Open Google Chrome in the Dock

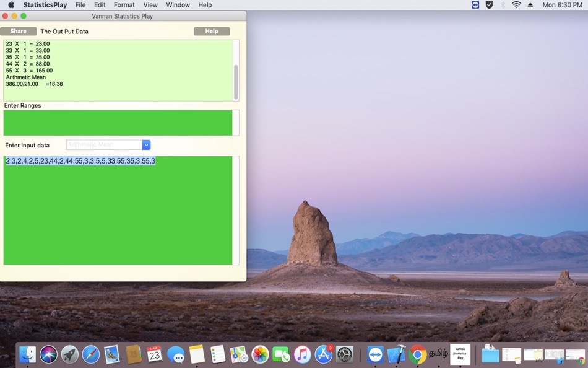(418, 354)
